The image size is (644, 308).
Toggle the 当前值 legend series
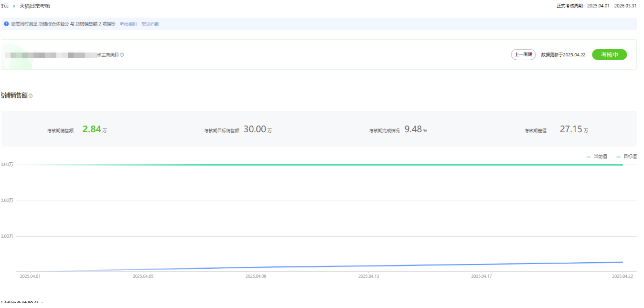[x=597, y=157]
